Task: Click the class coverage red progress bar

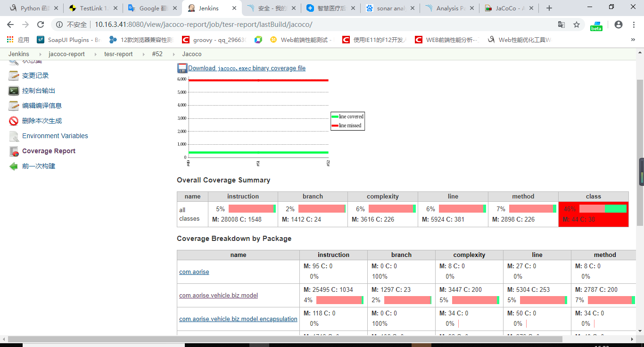Action: point(591,208)
